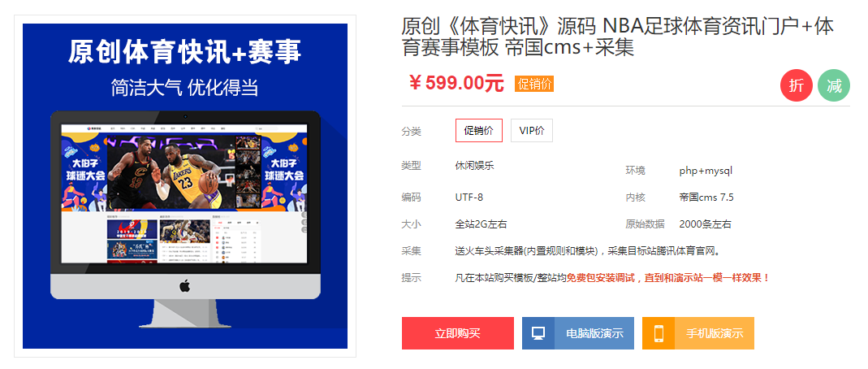This screenshot has height=369, width=868.
Task: Click the red 折 discount badge
Action: point(796,86)
